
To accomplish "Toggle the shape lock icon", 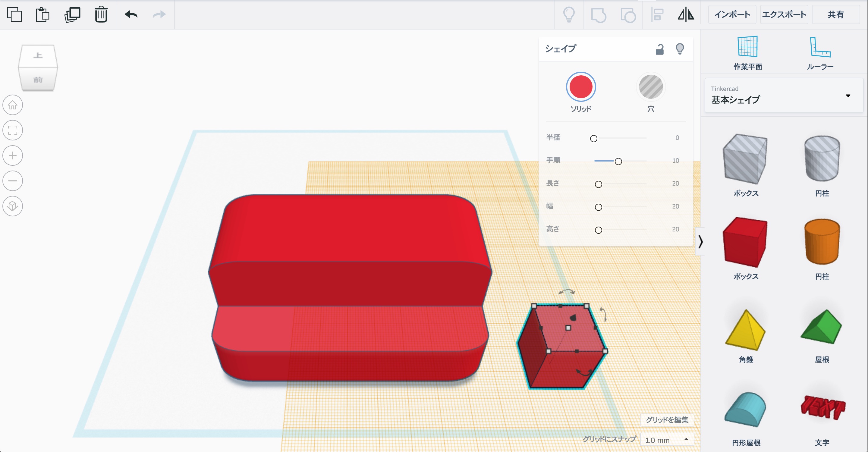I will coord(659,49).
